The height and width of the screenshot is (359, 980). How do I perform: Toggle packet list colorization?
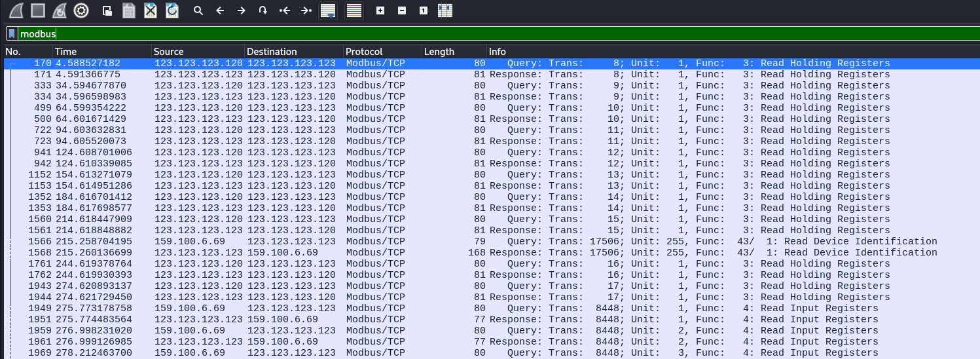coord(354,10)
